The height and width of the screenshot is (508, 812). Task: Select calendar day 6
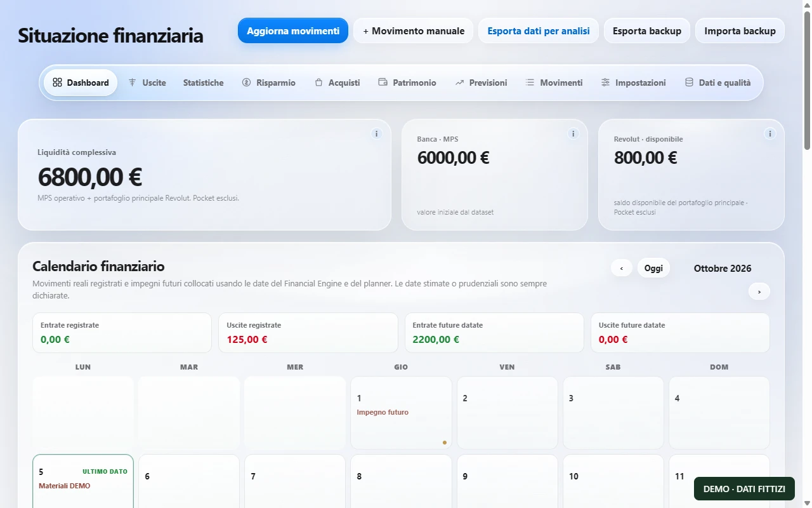point(189,481)
